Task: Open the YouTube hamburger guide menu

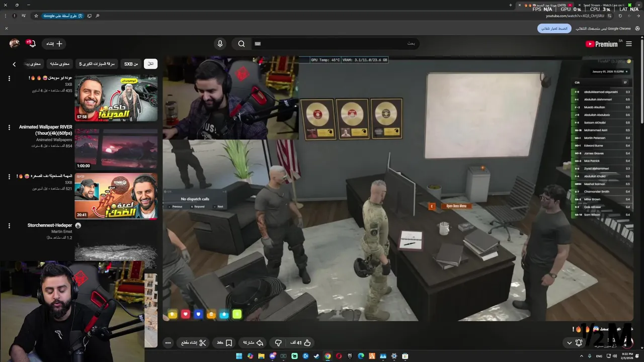Action: pos(629,44)
